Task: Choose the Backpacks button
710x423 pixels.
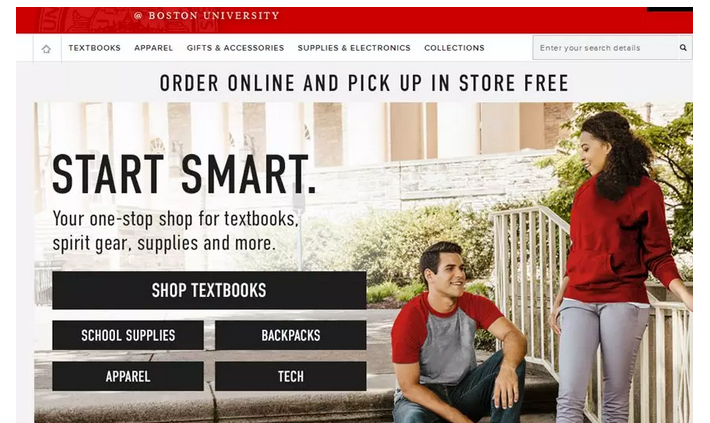Action: [x=291, y=335]
